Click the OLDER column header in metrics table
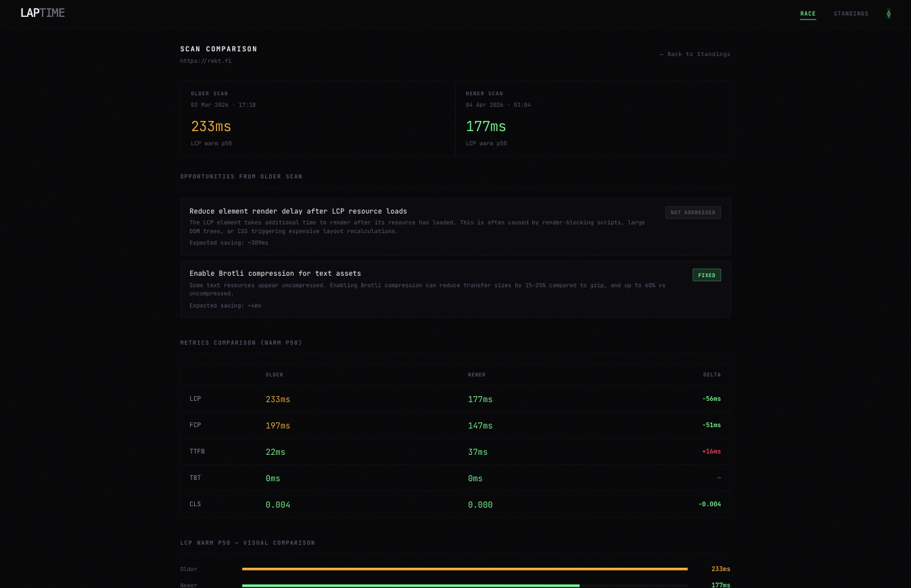 (275, 374)
